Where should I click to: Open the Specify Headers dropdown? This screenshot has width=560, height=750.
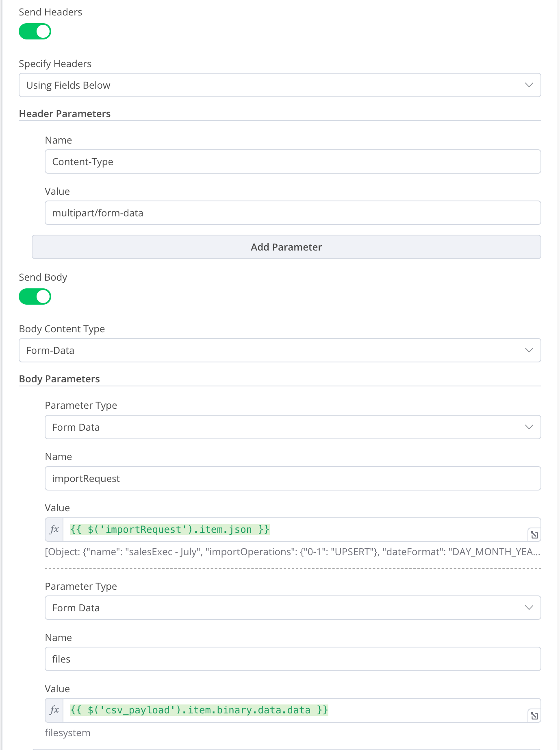(x=280, y=85)
